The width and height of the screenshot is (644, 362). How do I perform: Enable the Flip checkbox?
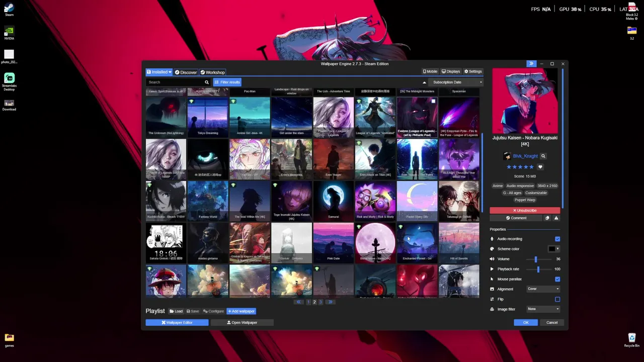point(557,299)
